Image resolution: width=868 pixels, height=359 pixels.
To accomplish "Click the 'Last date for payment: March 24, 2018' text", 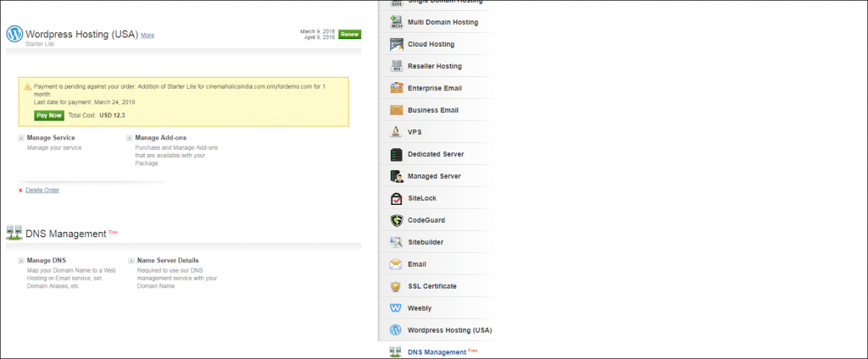I will (x=84, y=102).
